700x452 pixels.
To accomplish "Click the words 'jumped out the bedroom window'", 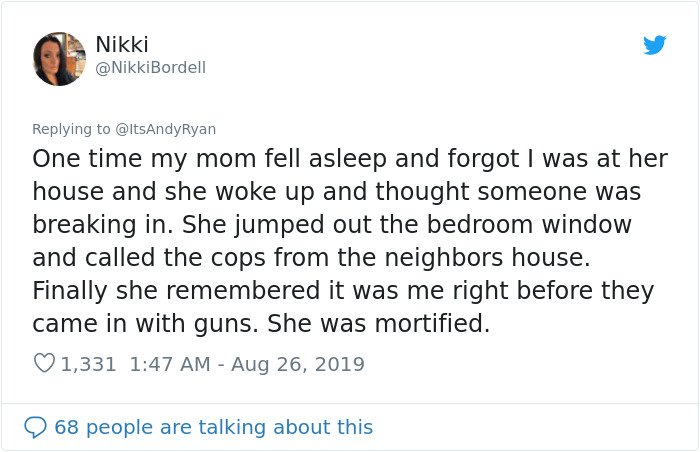I will [x=433, y=225].
